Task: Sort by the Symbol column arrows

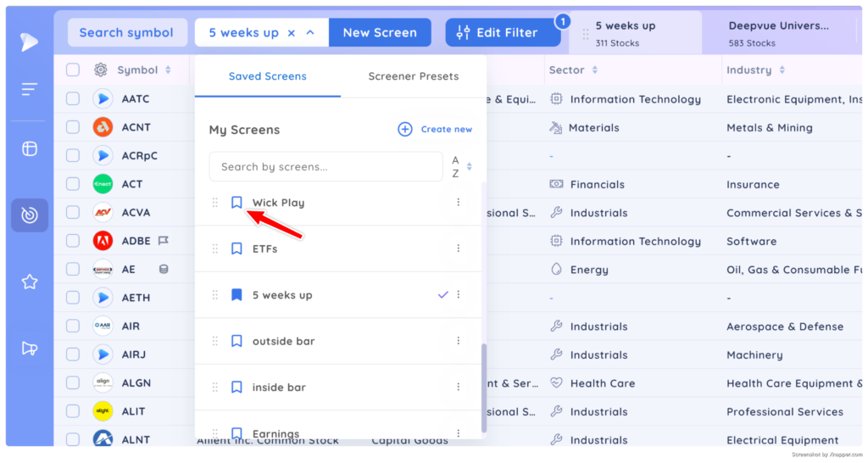Action: pyautogui.click(x=168, y=70)
